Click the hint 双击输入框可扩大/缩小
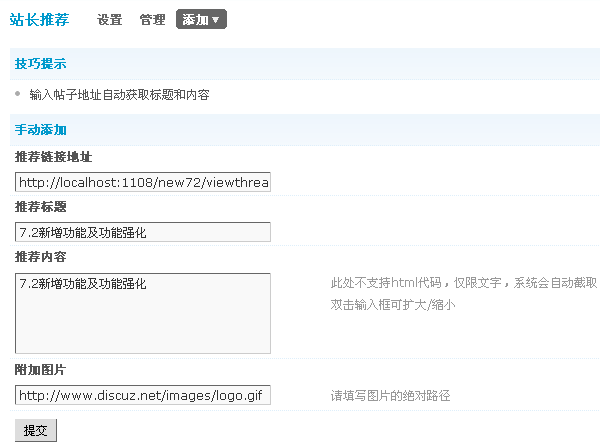600x447 pixels. [x=392, y=304]
